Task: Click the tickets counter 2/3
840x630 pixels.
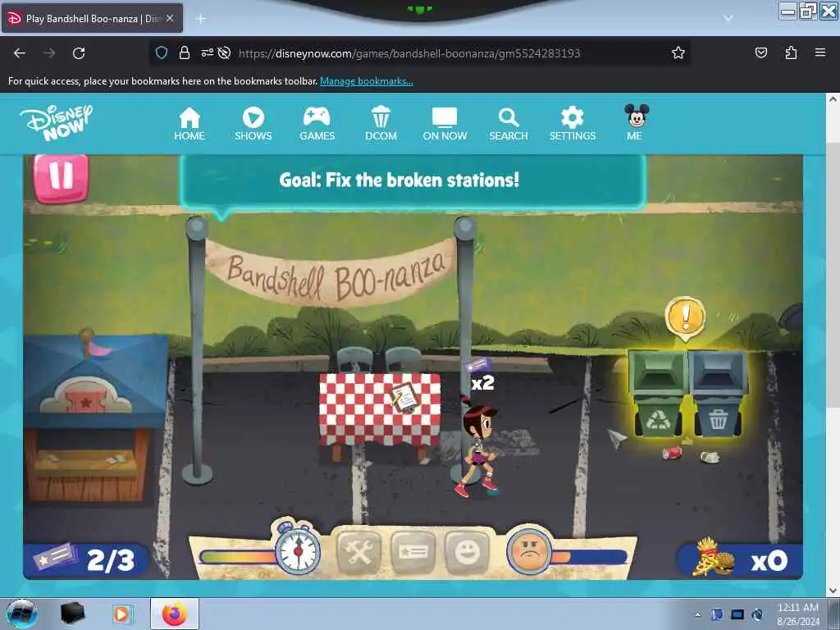Action: point(85,560)
